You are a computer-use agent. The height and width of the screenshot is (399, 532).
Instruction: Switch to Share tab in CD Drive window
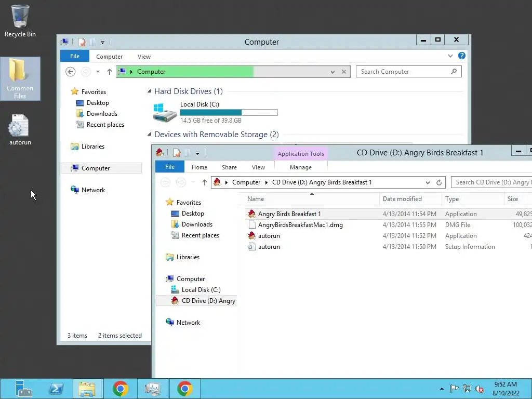click(229, 167)
